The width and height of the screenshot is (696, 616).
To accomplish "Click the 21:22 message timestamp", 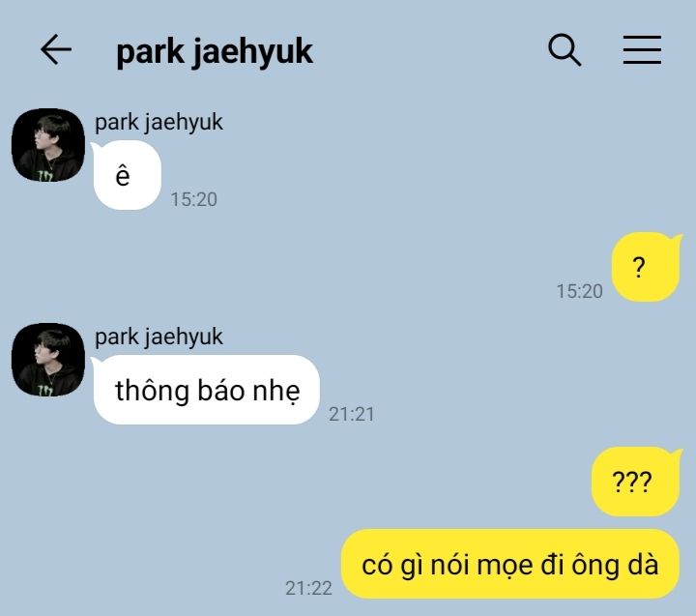I will tap(308, 588).
